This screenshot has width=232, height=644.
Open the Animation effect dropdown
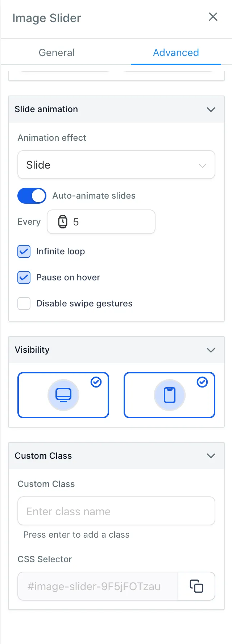point(116,165)
